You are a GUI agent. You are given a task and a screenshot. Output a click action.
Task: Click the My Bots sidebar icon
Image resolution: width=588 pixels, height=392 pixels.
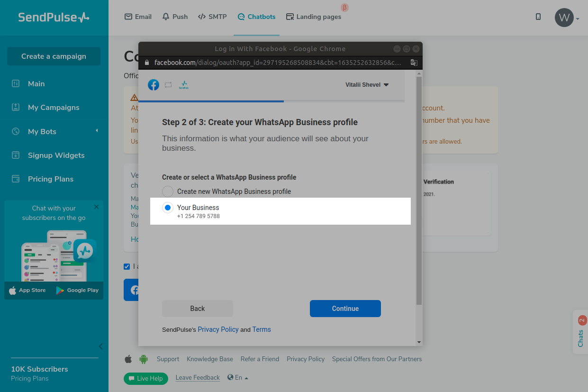pos(16,131)
